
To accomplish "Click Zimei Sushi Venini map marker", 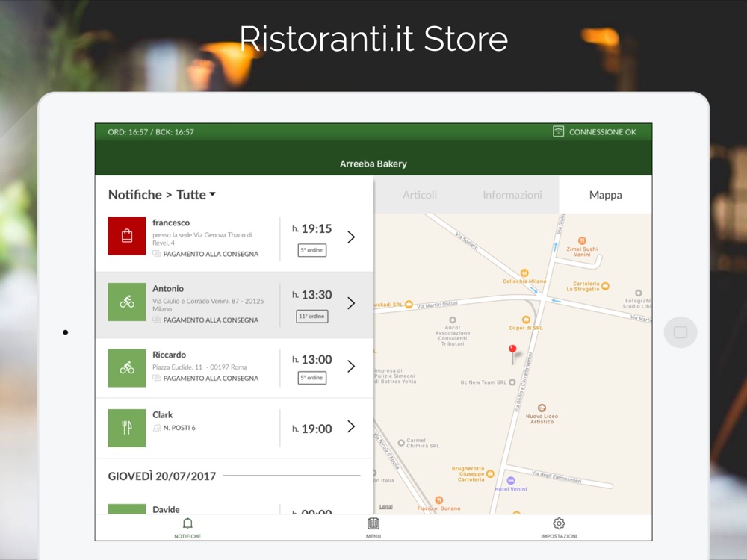I will pyautogui.click(x=582, y=241).
